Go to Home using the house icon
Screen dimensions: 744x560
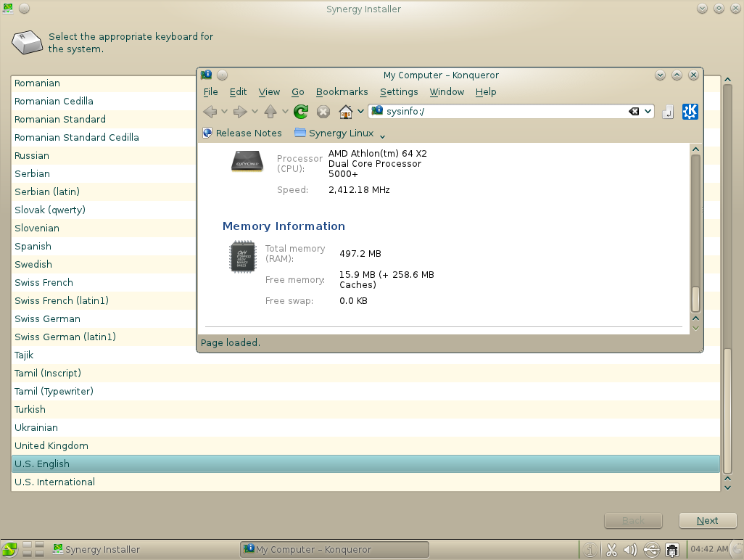(x=346, y=112)
